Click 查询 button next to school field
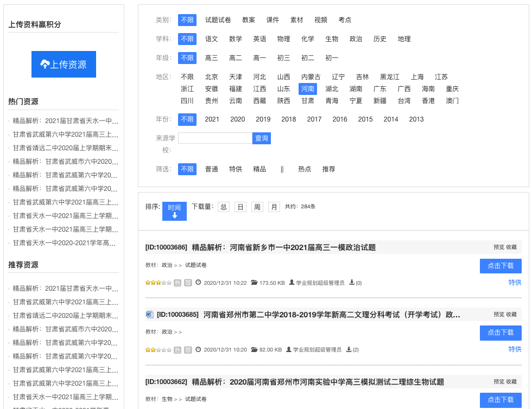Image resolution: width=532 pixels, height=409 pixels. click(262, 138)
